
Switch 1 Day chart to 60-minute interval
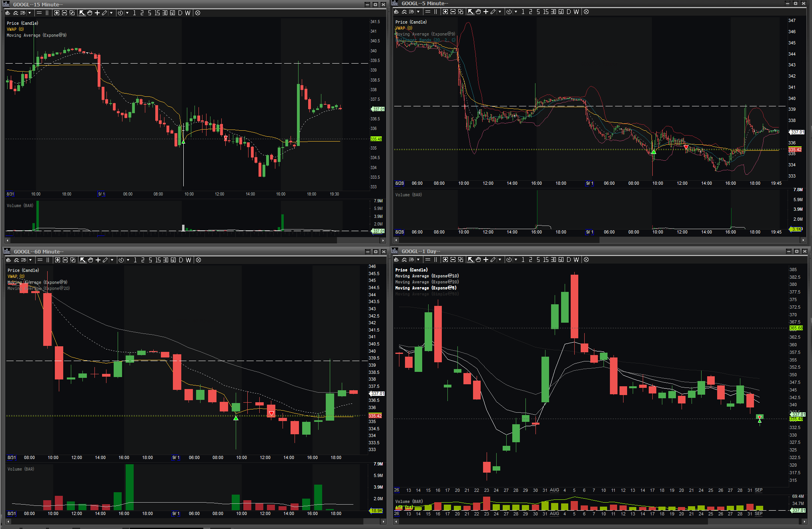click(x=561, y=260)
